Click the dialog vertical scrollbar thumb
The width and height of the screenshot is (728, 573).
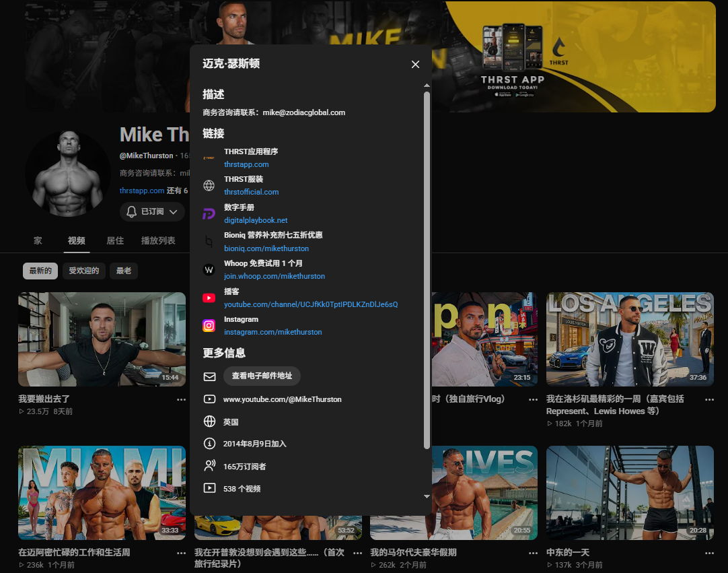click(x=427, y=270)
